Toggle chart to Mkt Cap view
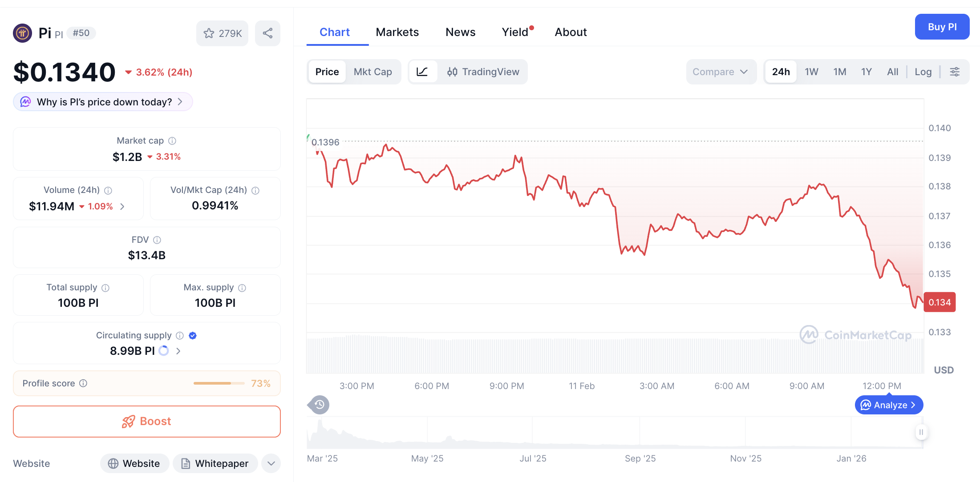This screenshot has width=980, height=482. click(x=373, y=72)
